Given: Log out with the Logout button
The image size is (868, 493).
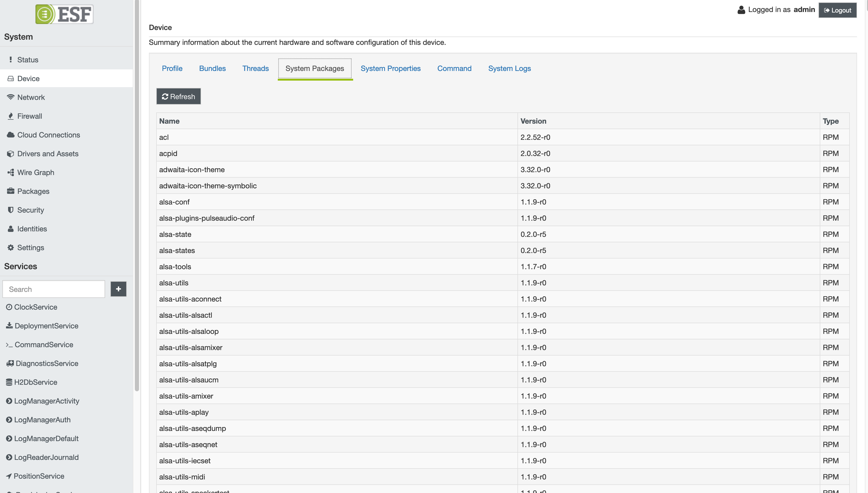Looking at the screenshot, I should pos(837,10).
